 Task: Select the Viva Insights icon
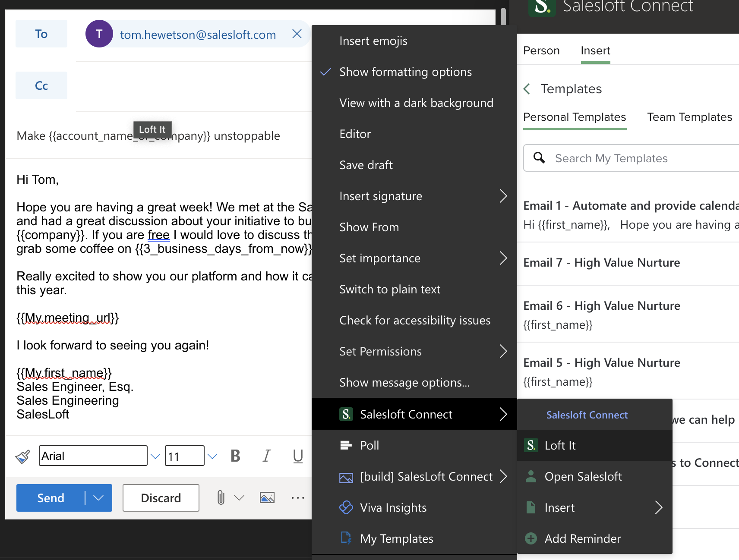pyautogui.click(x=347, y=507)
